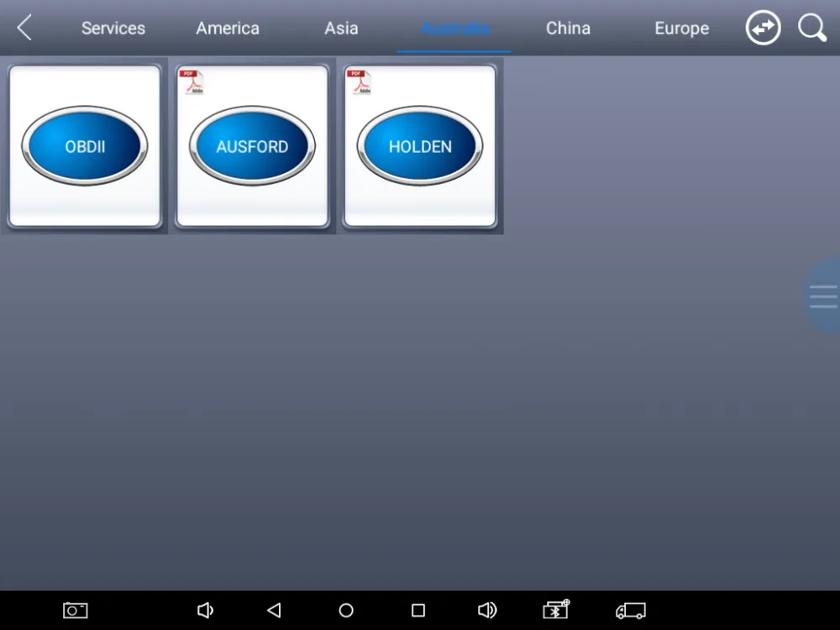Switch to the America tab
The width and height of the screenshot is (840, 630).
tap(228, 28)
